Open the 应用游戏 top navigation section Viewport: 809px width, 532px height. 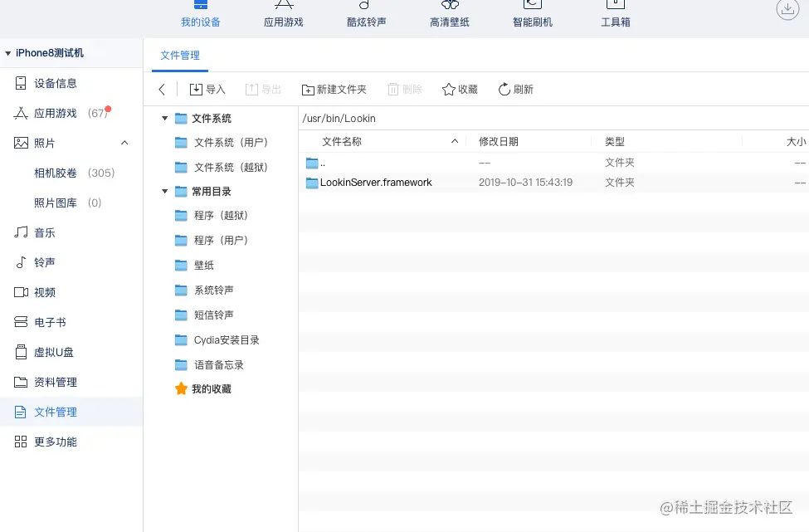point(283,14)
